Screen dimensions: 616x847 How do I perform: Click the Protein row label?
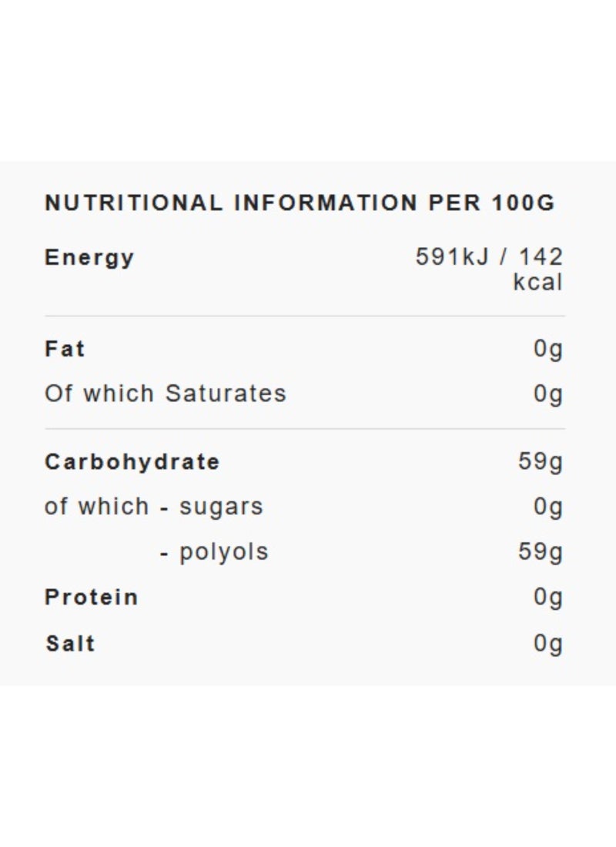click(92, 597)
